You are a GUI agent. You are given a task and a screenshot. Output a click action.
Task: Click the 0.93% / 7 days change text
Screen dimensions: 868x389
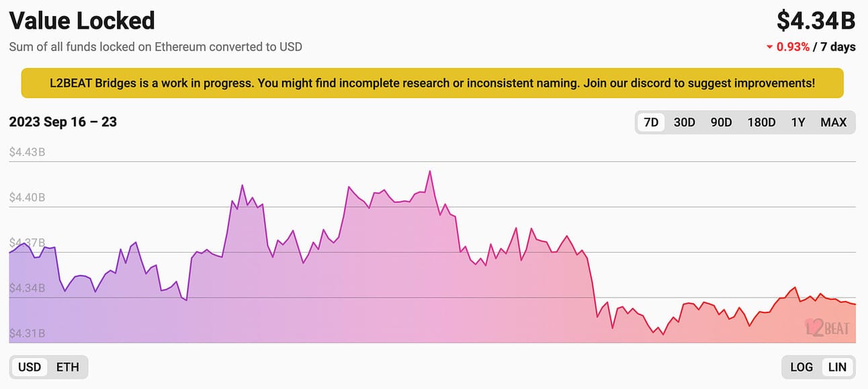pos(816,48)
